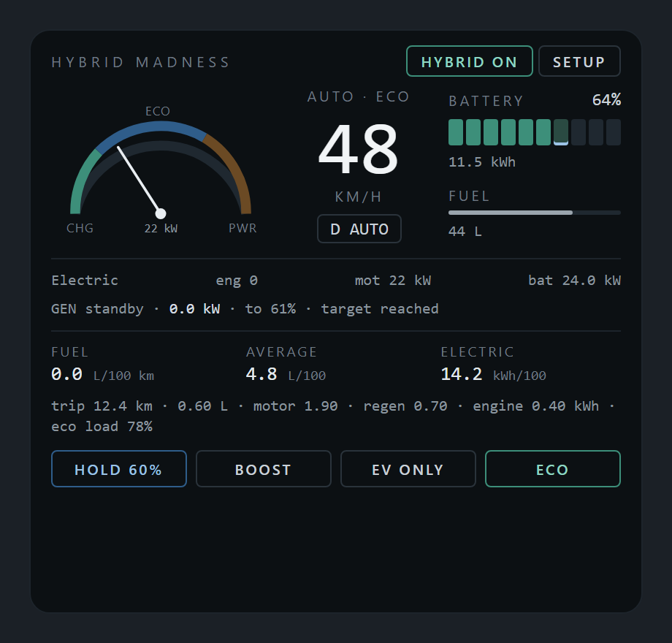Image resolution: width=672 pixels, height=643 pixels.
Task: Click the PWR gauge label
Action: [243, 228]
